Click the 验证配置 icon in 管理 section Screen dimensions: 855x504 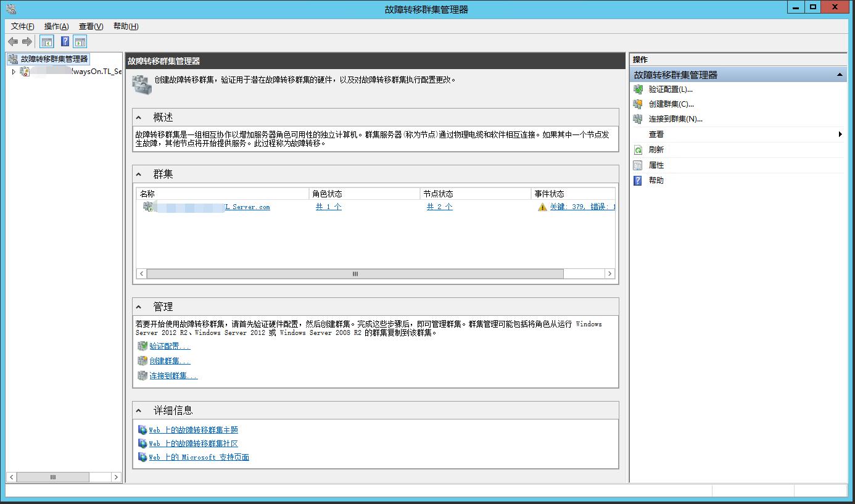[x=142, y=346]
